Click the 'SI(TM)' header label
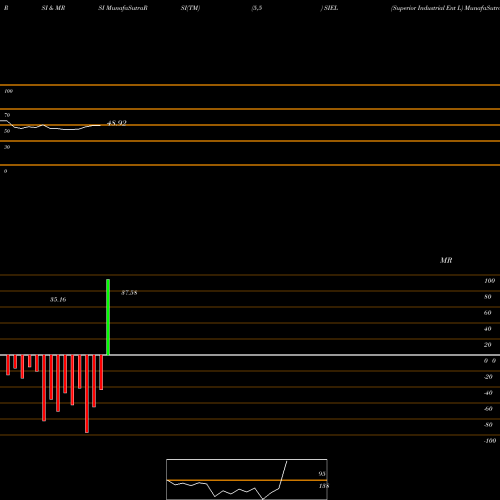Image resolution: width=500 pixels, height=500 pixels. point(190,8)
